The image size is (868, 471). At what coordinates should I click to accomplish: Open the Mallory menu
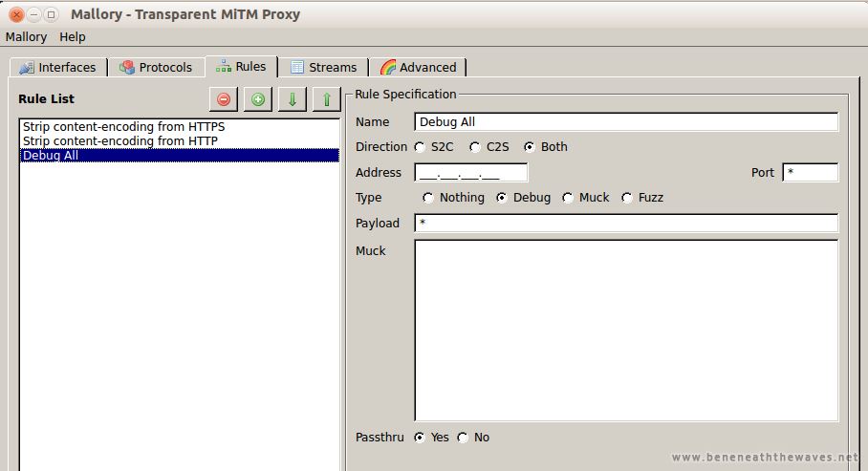click(26, 37)
